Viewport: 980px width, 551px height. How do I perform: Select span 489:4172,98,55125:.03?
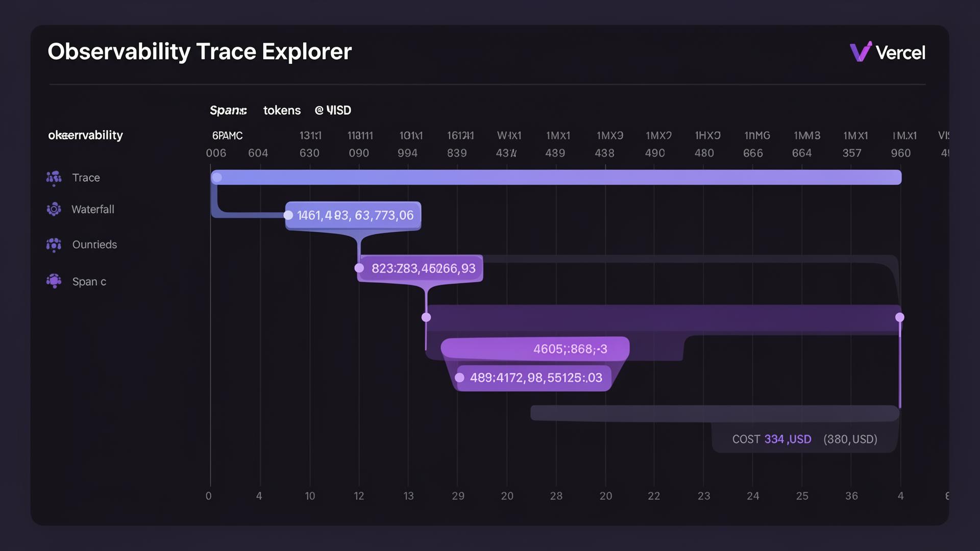(532, 378)
